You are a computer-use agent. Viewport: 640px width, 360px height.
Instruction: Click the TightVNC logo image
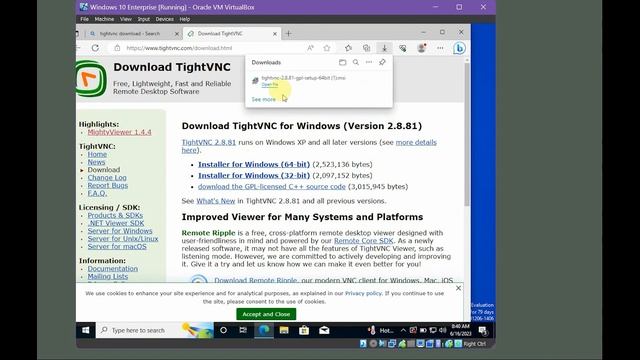pos(91,79)
